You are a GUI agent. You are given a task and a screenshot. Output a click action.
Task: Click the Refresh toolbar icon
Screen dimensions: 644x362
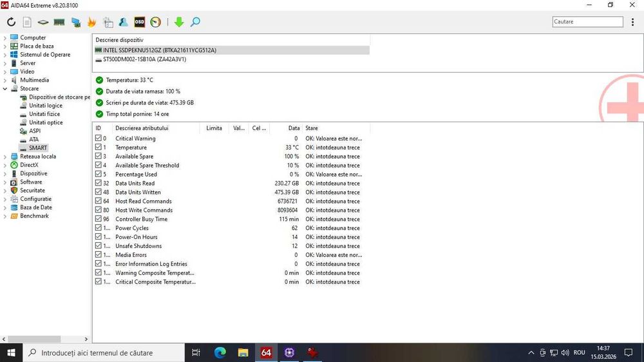coord(11,22)
